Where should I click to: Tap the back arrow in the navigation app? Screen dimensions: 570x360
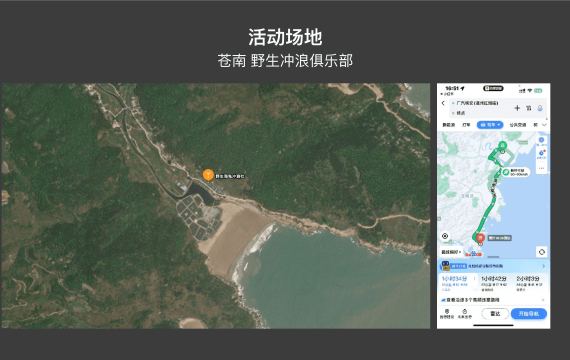coord(443,103)
